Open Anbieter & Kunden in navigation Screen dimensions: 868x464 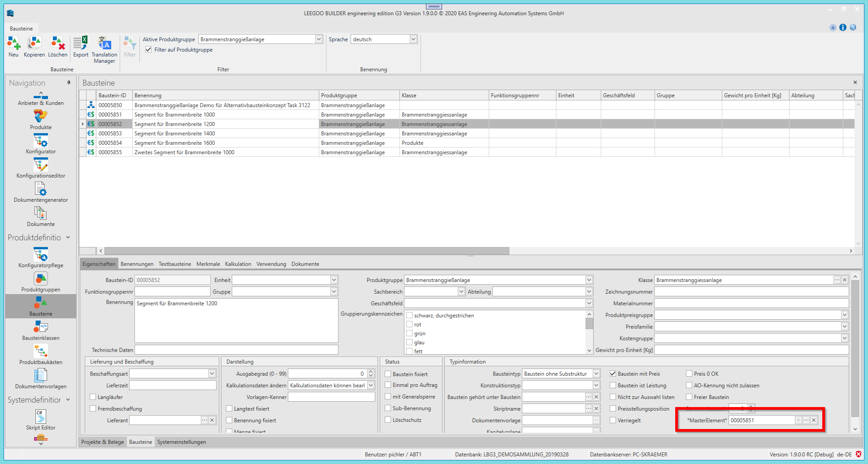pyautogui.click(x=41, y=99)
